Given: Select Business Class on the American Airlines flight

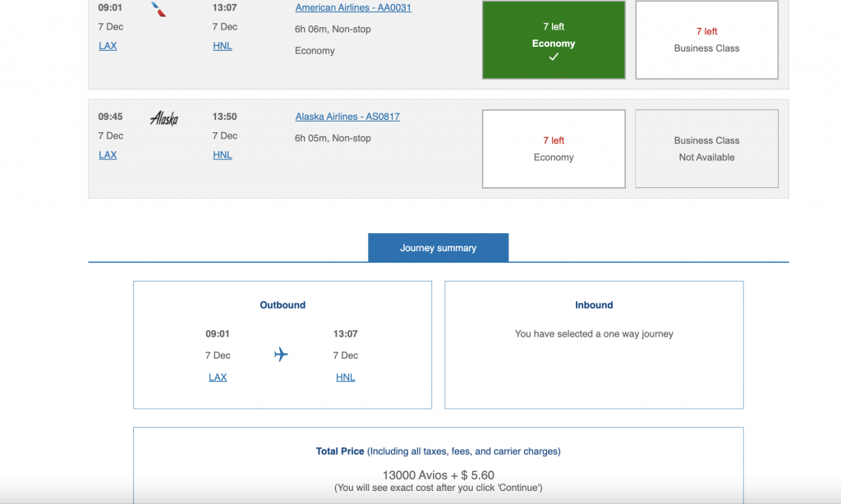Looking at the screenshot, I should (706, 39).
